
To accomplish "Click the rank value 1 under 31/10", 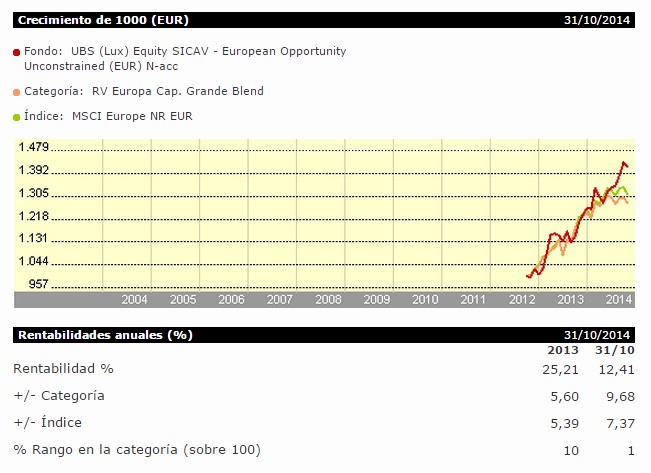I will click(x=631, y=451).
